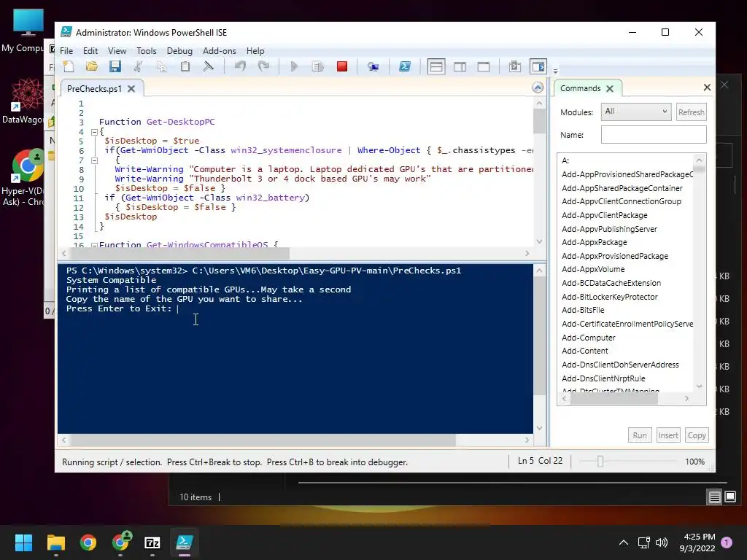Select Add-BitLockerKeyProtector command

point(609,297)
